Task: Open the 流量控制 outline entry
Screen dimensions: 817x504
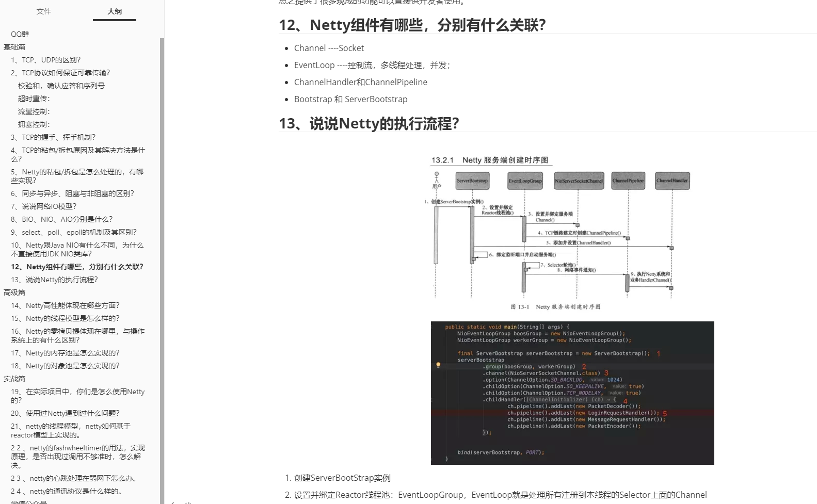Action: coord(34,111)
